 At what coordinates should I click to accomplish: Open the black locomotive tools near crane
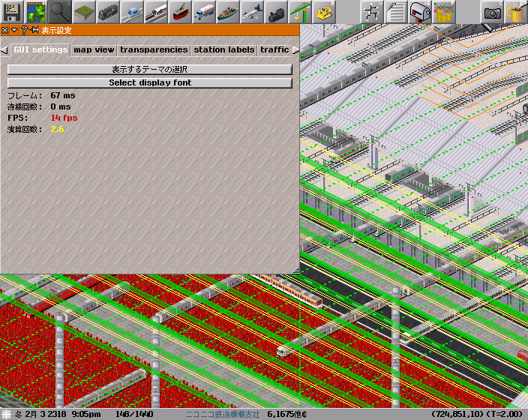(x=276, y=12)
